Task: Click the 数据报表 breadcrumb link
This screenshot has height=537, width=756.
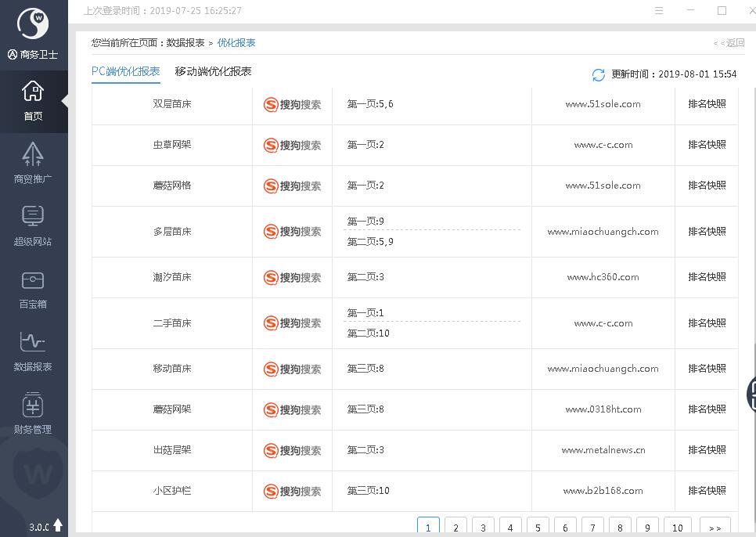Action: coord(185,43)
